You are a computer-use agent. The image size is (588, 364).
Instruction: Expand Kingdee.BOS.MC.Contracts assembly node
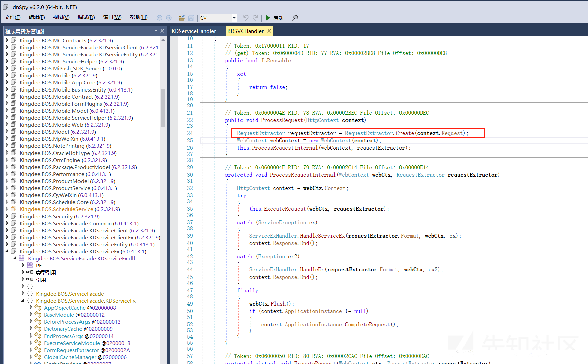[7, 40]
